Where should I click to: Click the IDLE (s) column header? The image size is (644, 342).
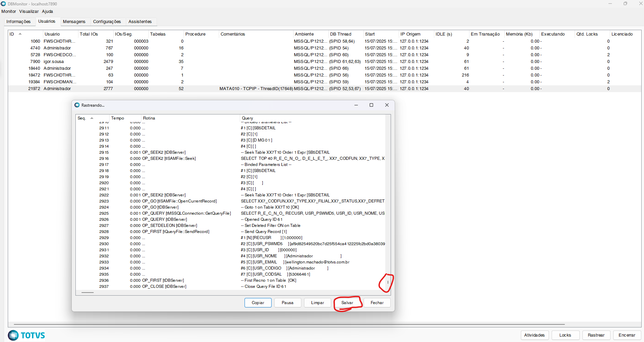452,34
